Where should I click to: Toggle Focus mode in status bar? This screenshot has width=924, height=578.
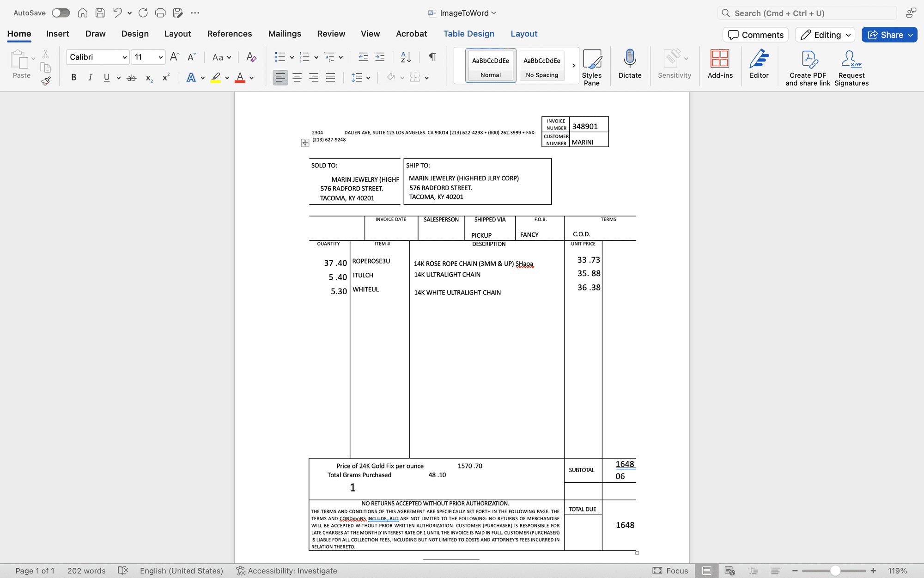point(671,571)
